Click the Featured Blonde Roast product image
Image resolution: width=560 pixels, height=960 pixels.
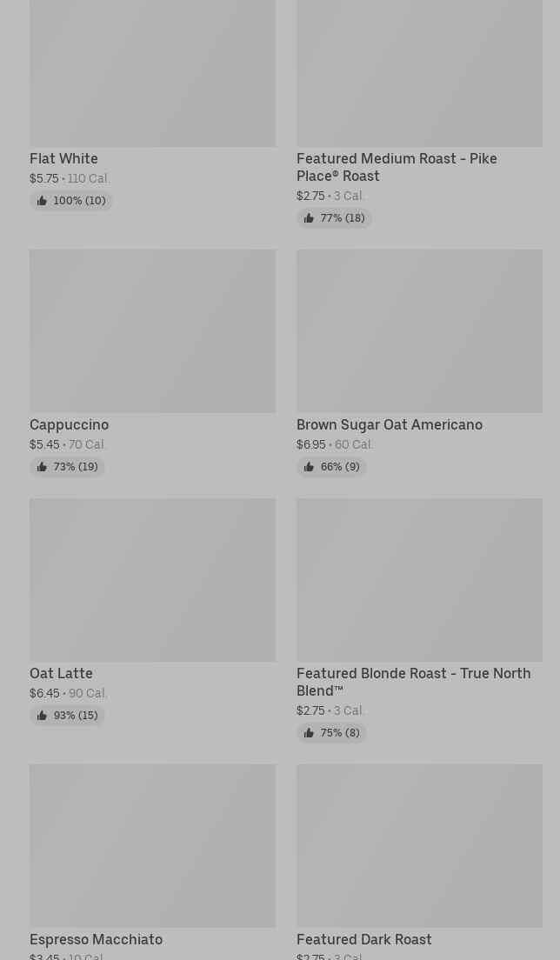click(x=419, y=580)
